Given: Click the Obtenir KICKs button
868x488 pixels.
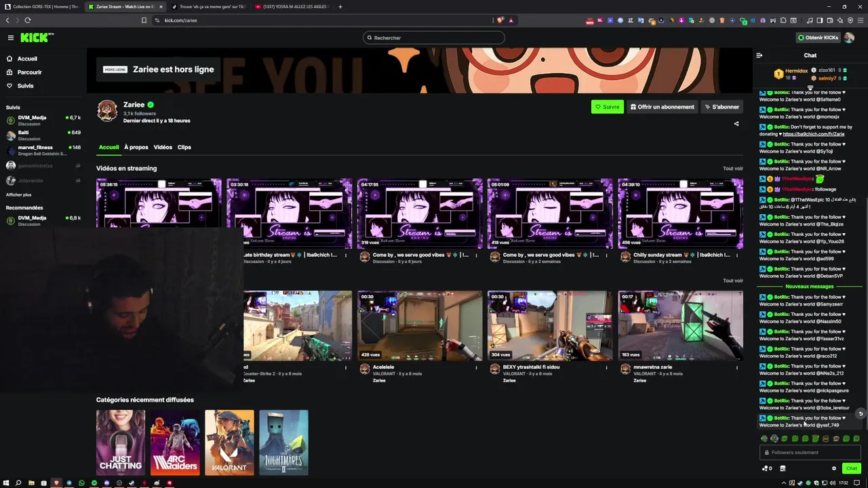Looking at the screenshot, I should click(x=818, y=38).
